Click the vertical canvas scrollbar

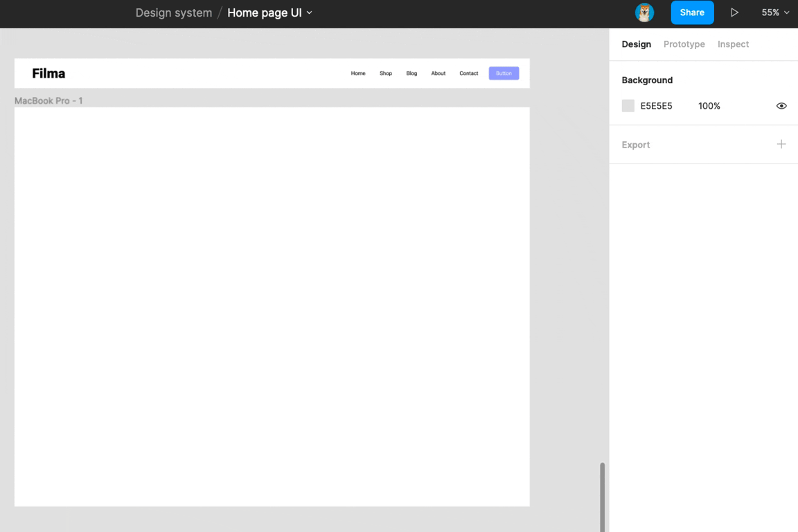click(x=602, y=495)
